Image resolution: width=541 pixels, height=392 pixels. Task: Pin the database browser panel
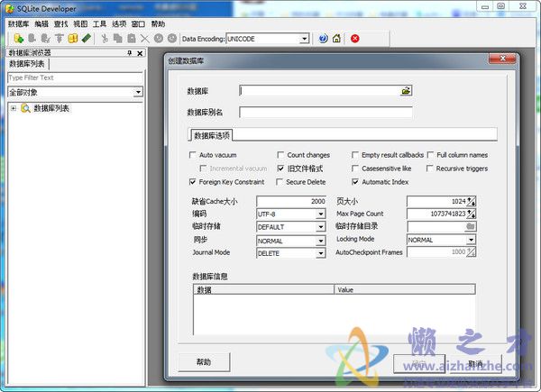(x=129, y=53)
